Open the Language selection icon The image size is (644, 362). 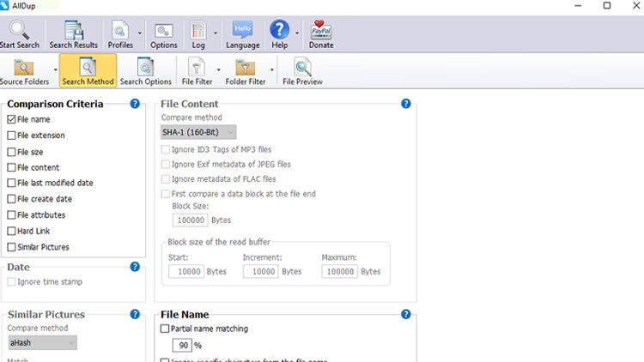coord(241,32)
